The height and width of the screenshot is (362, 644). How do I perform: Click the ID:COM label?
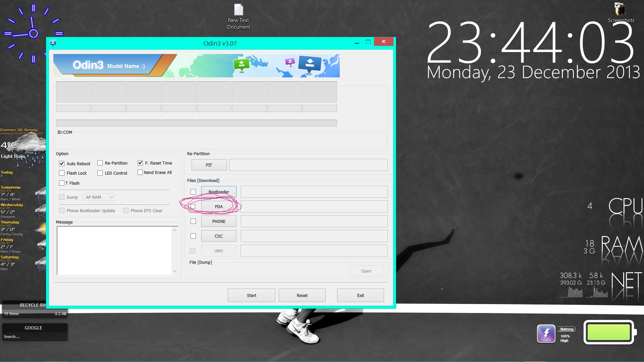pyautogui.click(x=65, y=132)
